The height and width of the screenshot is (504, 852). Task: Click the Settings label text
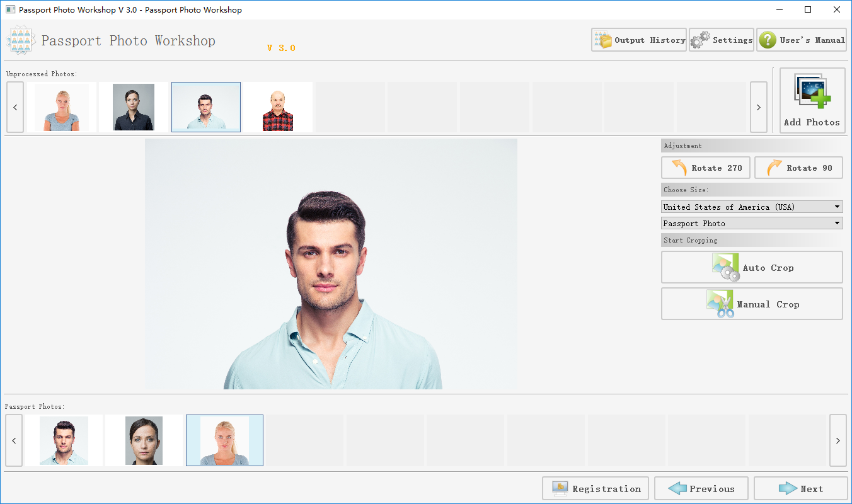point(732,40)
